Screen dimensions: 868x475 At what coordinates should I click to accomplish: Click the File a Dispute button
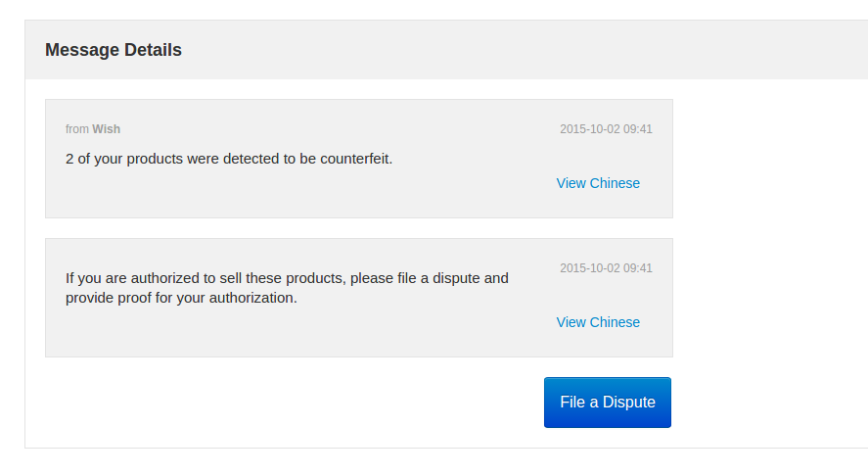click(x=607, y=403)
